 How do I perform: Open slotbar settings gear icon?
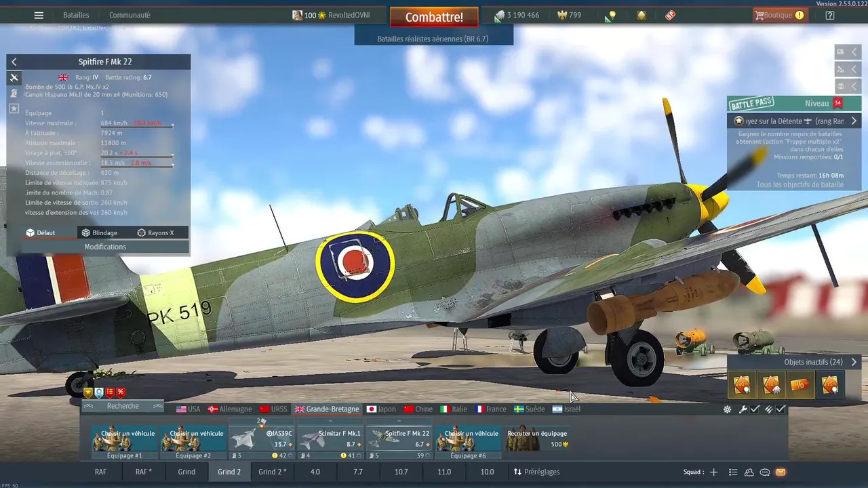728,409
